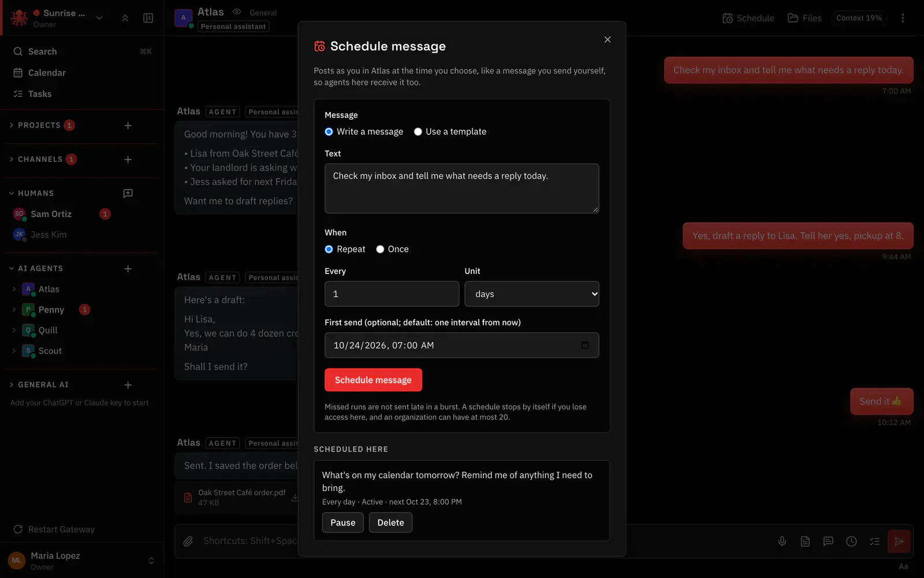The height and width of the screenshot is (578, 924).
Task: Start new human chat message icon
Action: [128, 193]
